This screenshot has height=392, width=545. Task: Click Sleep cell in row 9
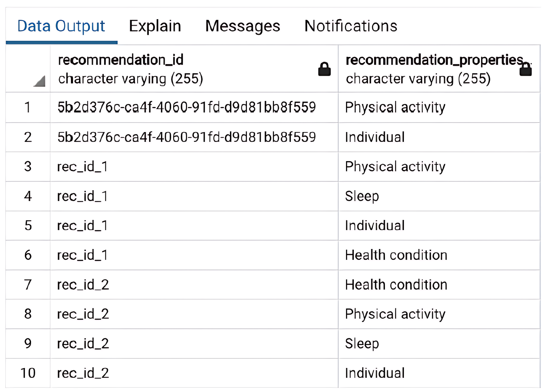coord(362,343)
